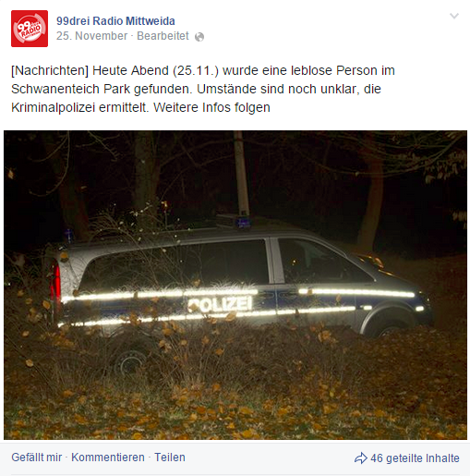Click the word Kriminalpolizei in the post
470x476 pixels.
[53, 107]
